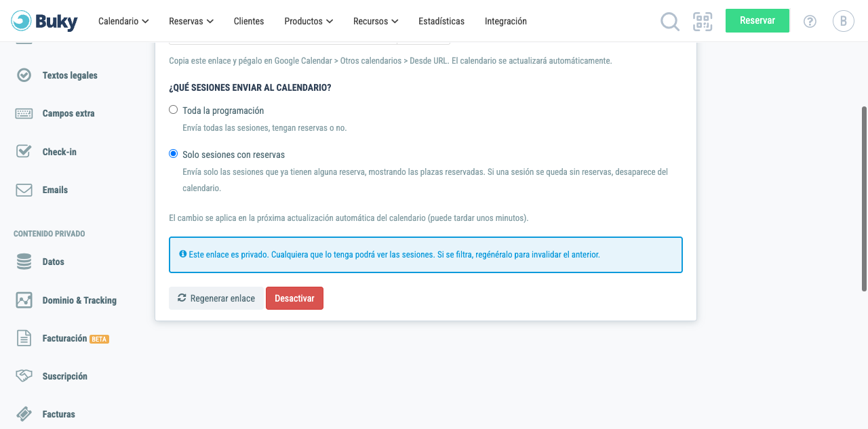Open Facturación in the sidebar

[x=64, y=338]
